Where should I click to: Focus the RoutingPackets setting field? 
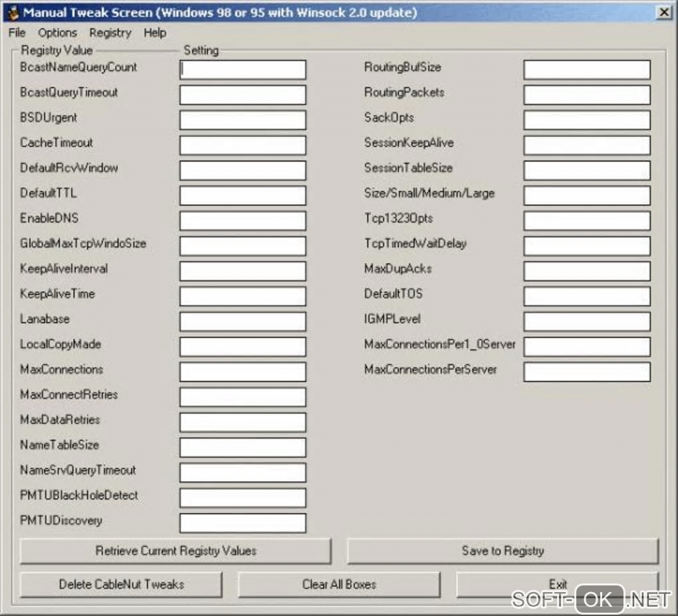587,94
